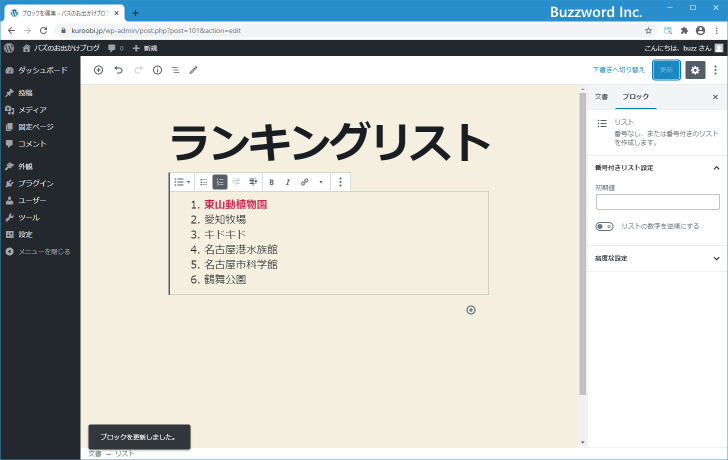Open user greeting こんにちは、buzz さん
The image size is (728, 460).
click(x=683, y=48)
